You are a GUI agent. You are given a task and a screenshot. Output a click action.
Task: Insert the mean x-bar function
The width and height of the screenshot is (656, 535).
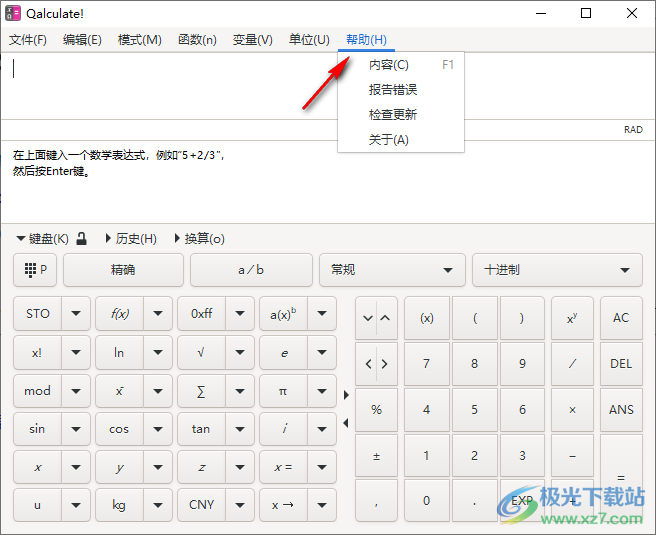119,391
